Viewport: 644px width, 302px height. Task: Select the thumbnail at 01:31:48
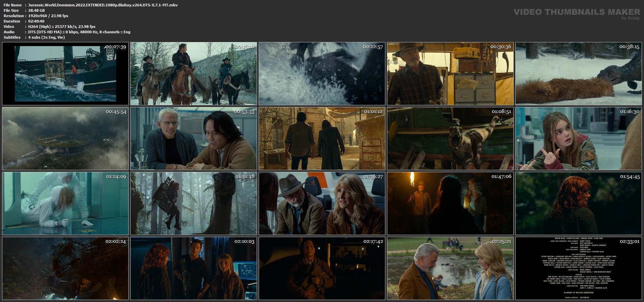coord(194,203)
